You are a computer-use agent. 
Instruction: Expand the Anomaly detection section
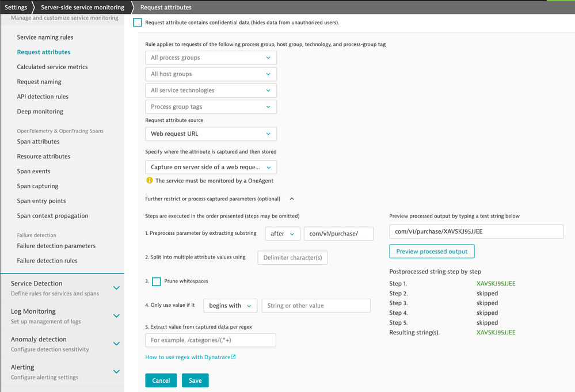click(116, 344)
